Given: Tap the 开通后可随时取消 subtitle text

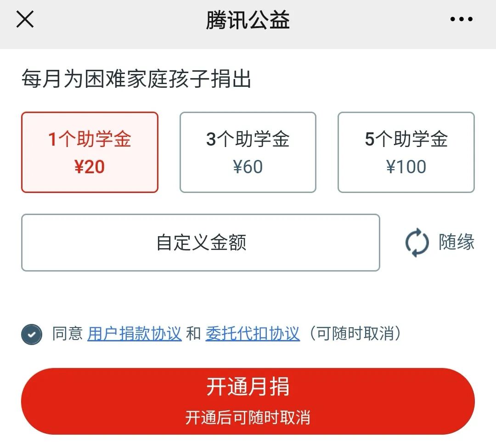Looking at the screenshot, I should pos(248,418).
